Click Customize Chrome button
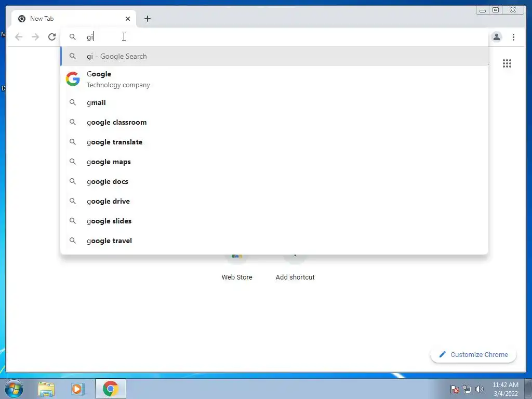 (x=473, y=354)
